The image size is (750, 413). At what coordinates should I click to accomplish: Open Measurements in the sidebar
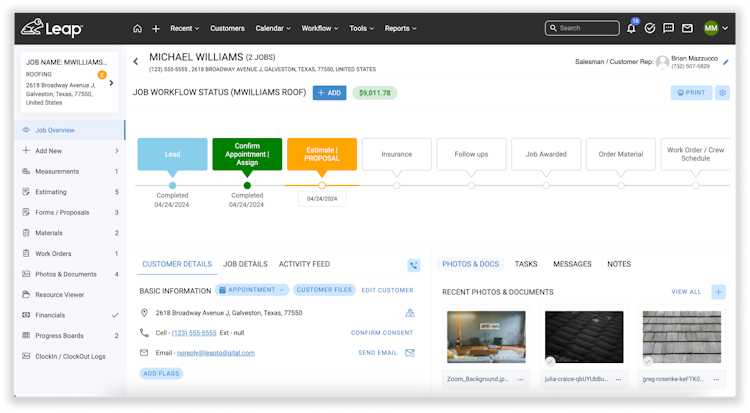point(70,171)
